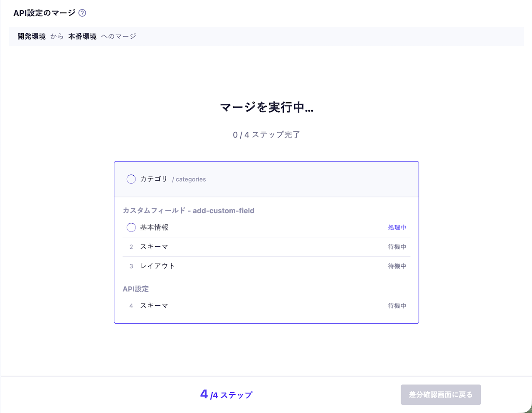Click 待機中 status on レイアウト row
Viewport: 532px width, 413px height.
pyautogui.click(x=397, y=266)
